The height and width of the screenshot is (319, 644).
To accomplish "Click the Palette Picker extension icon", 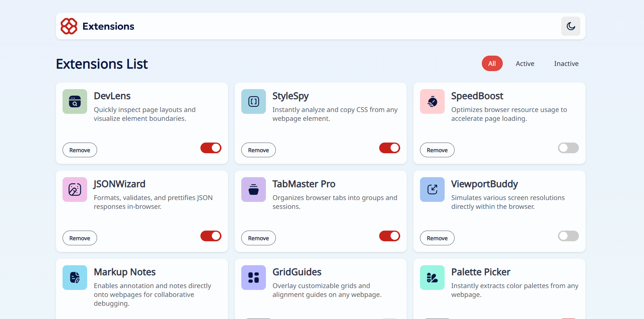I will click(x=432, y=277).
